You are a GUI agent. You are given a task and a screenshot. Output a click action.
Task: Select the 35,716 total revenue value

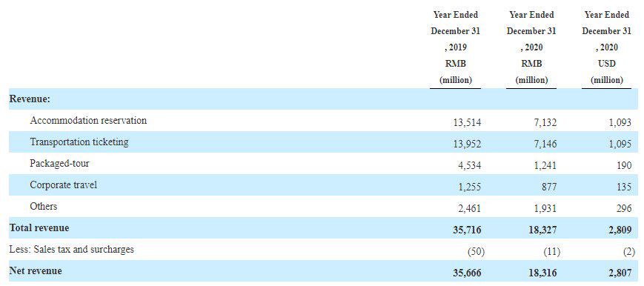point(467,230)
